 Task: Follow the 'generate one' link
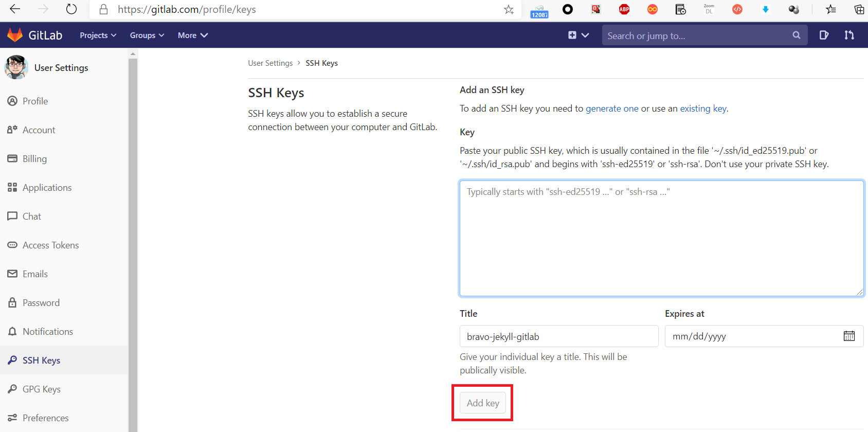(612, 109)
